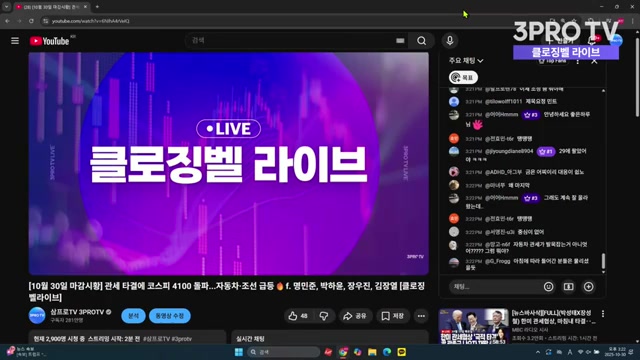Open Windows Start menu
This screenshot has width=640, height=360.
click(x=239, y=352)
